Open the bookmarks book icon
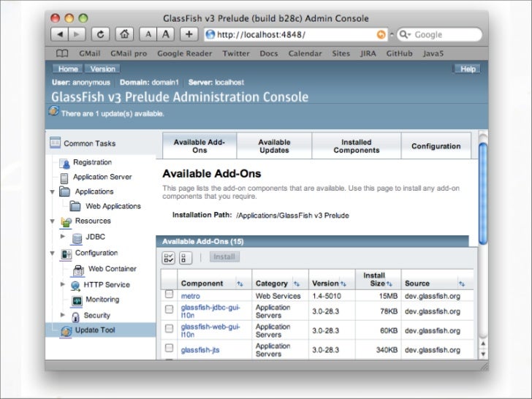The image size is (532, 399). 62,53
